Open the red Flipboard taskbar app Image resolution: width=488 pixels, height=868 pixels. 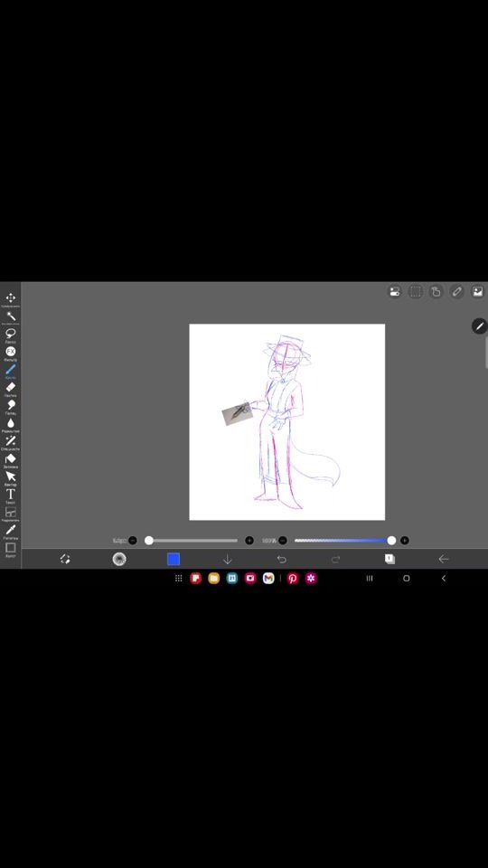coord(195,578)
